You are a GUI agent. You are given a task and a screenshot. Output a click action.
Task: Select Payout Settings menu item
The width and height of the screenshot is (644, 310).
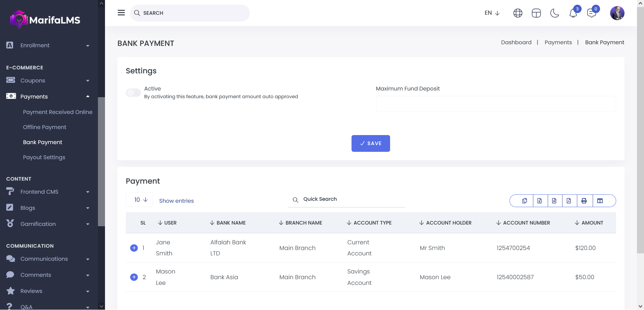[44, 157]
